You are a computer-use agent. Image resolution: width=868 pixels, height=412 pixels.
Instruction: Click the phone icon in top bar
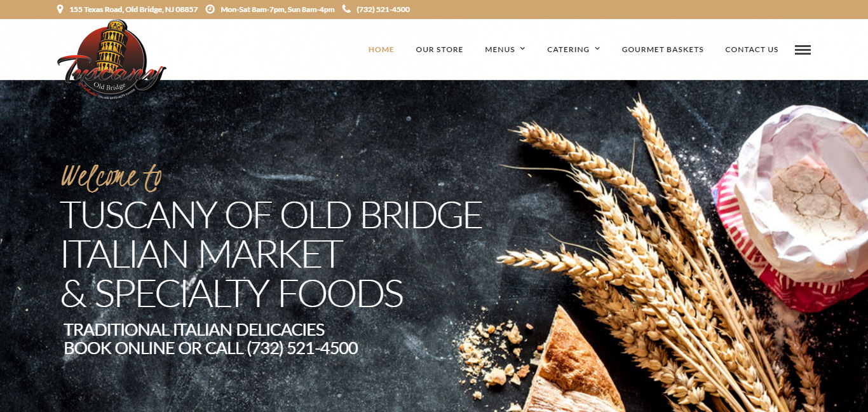(x=346, y=10)
